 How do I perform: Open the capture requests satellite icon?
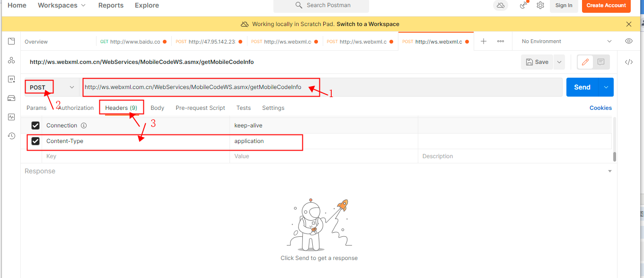(x=523, y=5)
